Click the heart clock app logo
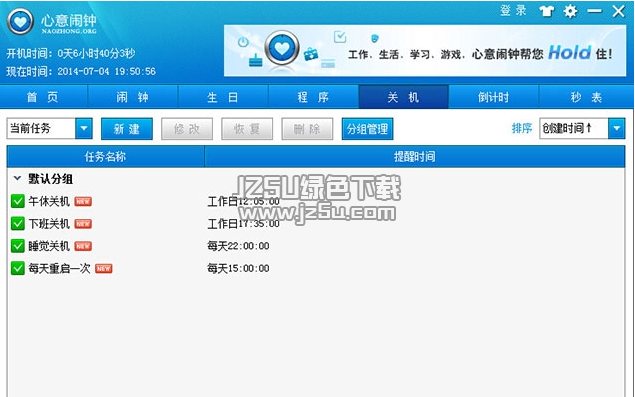The height and width of the screenshot is (397, 635). (20, 21)
